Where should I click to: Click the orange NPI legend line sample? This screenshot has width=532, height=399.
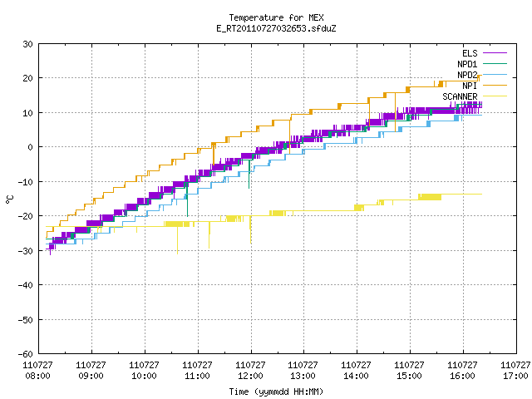(495, 85)
